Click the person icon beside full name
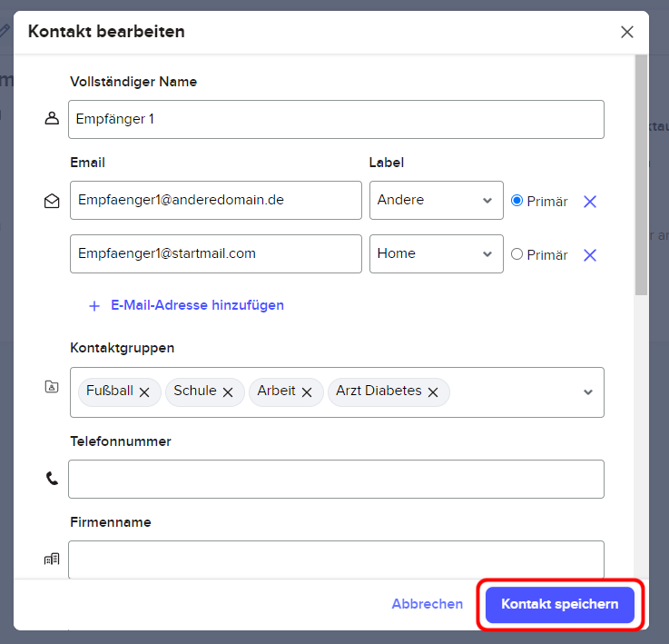This screenshot has height=644, width=669. coord(52,118)
